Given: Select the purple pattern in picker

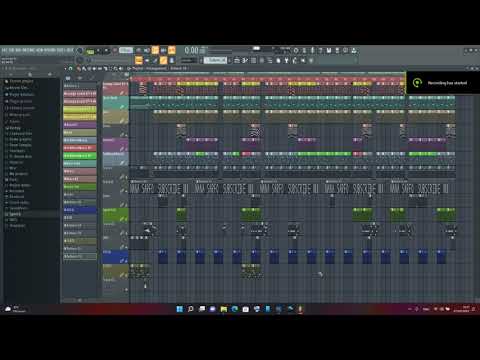Looking at the screenshot, I should click(80, 124).
